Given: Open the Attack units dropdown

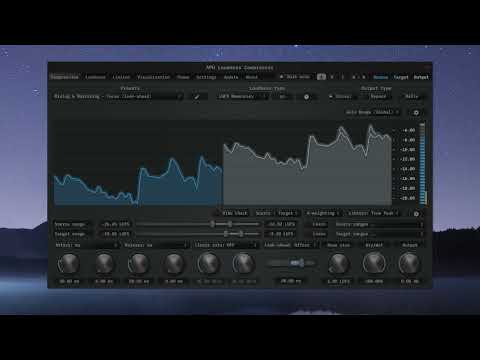Looking at the screenshot, I should coord(86,245).
